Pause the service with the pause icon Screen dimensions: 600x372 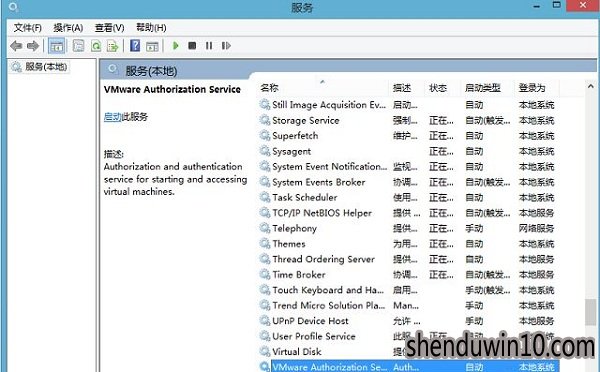point(209,46)
